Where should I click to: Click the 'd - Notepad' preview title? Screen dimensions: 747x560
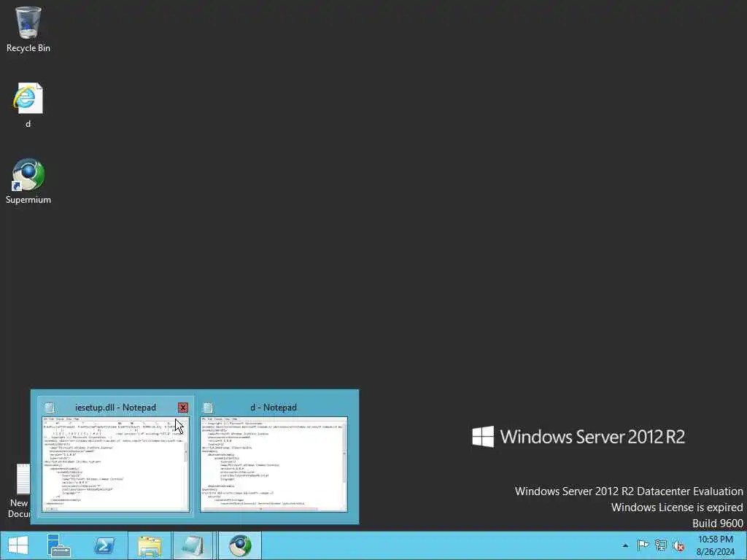click(274, 408)
